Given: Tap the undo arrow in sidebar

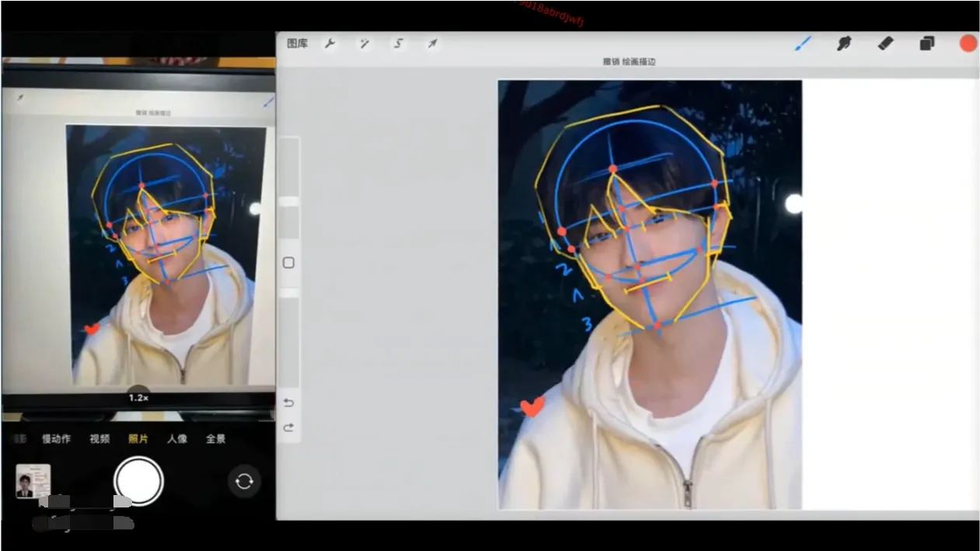Looking at the screenshot, I should tap(288, 402).
